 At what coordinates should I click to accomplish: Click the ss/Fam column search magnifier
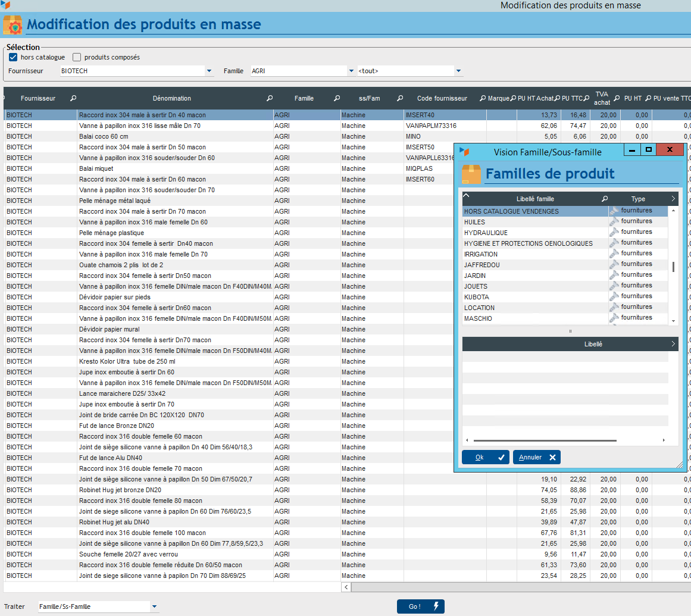[401, 98]
